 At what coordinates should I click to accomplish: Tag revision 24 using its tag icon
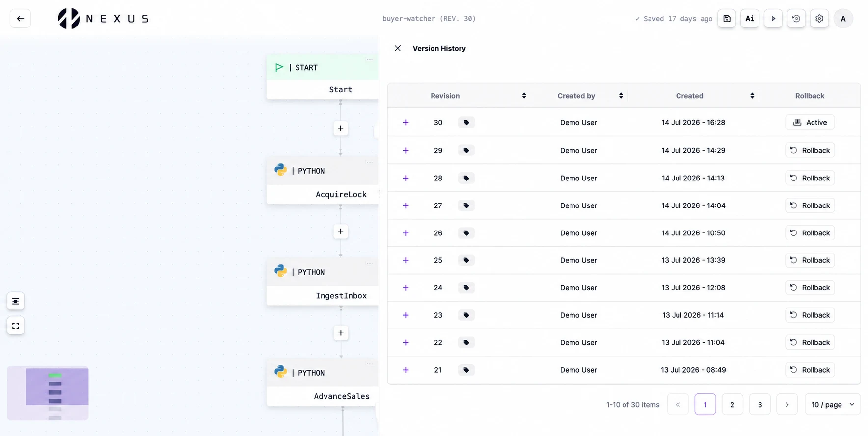pos(466,288)
